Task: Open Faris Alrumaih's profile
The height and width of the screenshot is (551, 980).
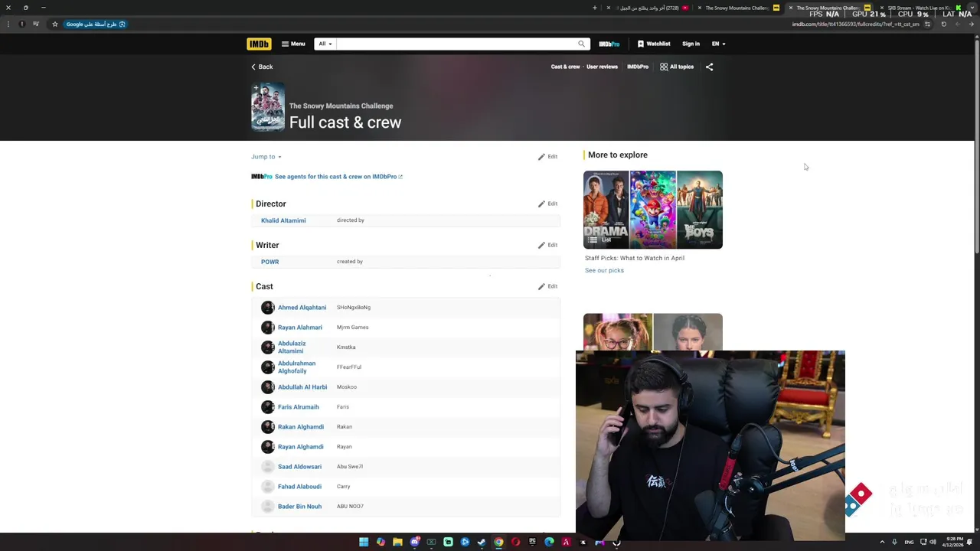Action: [x=298, y=407]
